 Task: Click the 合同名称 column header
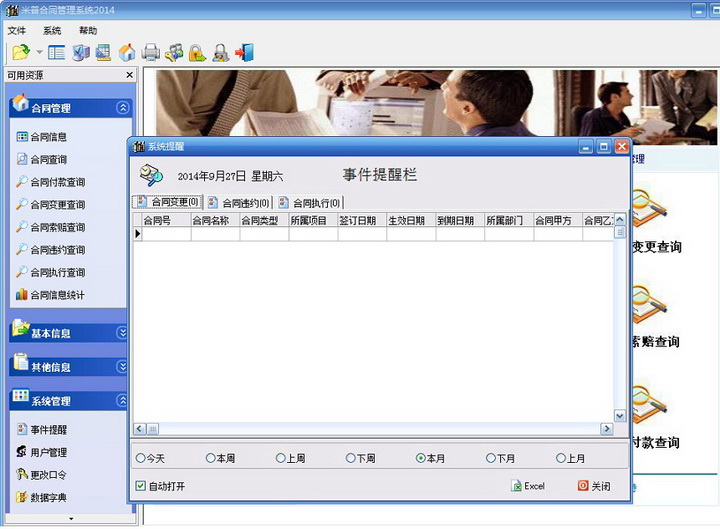pos(215,220)
